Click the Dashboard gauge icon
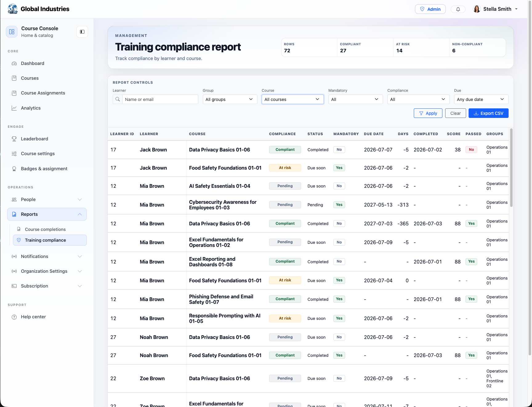The width and height of the screenshot is (532, 407). point(14,63)
